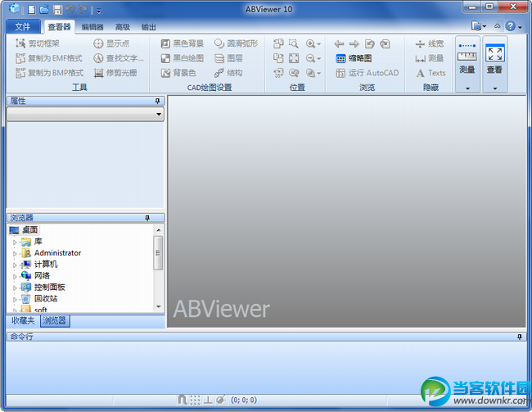This screenshot has width=532, height=412.
Task: Click New document icon in quick access toolbar
Action: click(32, 10)
